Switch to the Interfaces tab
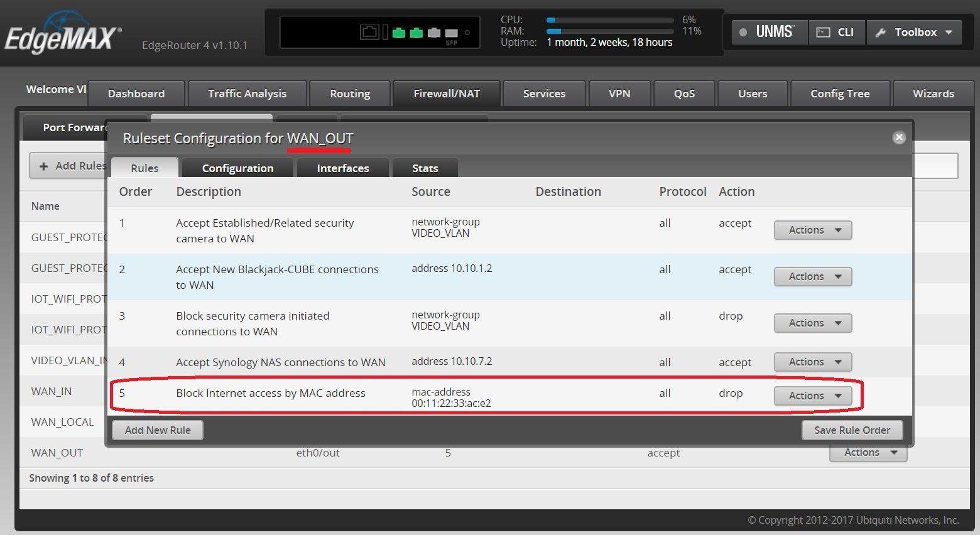 coord(342,168)
